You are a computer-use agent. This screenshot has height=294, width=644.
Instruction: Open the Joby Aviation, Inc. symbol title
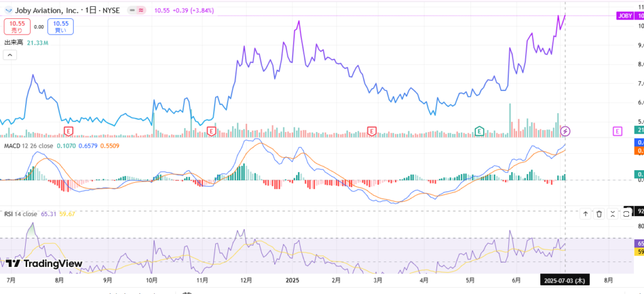tap(47, 10)
